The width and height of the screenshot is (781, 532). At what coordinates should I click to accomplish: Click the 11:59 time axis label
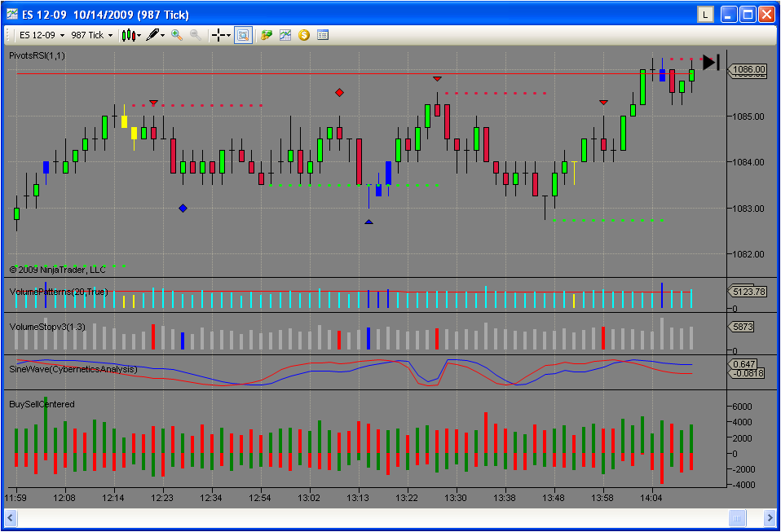click(15, 498)
